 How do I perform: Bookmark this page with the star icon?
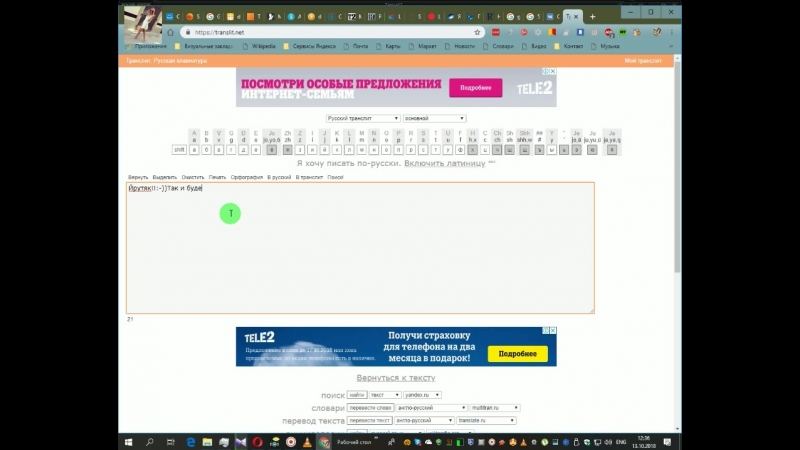[478, 32]
